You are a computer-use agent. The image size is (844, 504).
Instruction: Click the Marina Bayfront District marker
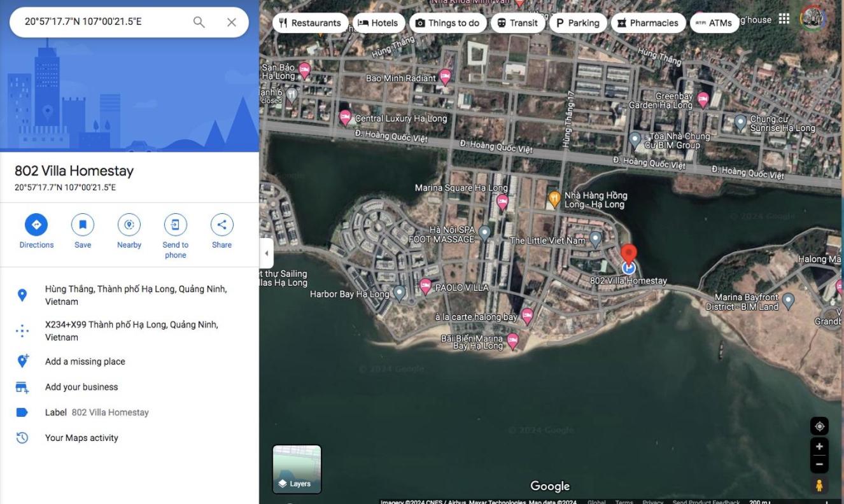click(788, 300)
